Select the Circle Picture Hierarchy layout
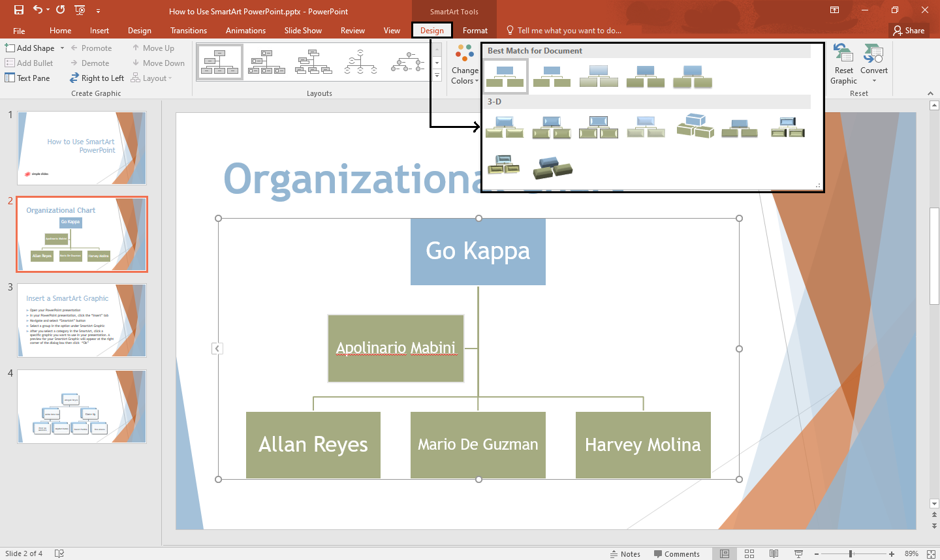940x560 pixels. 408,62
